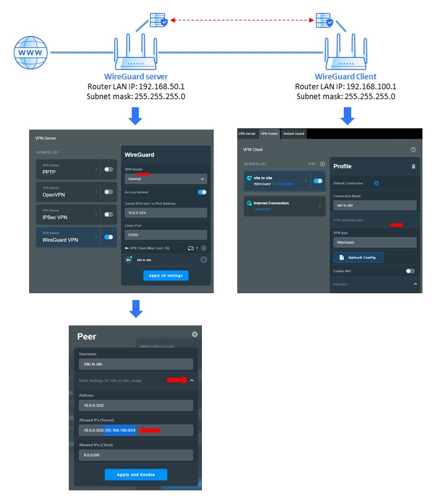Add a VPN client with plus icon
The width and height of the screenshot is (446, 504).
click(x=204, y=248)
